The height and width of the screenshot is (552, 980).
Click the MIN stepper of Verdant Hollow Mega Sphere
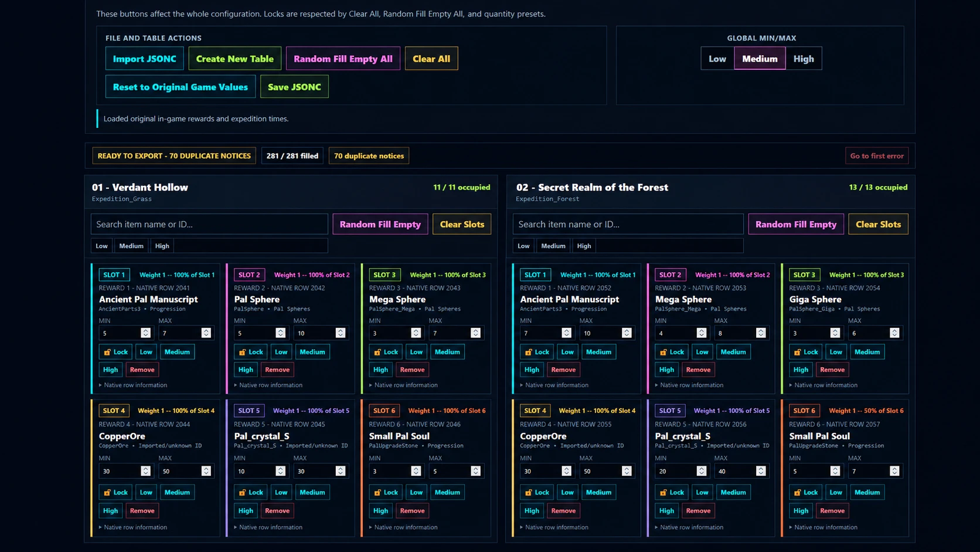tap(416, 333)
